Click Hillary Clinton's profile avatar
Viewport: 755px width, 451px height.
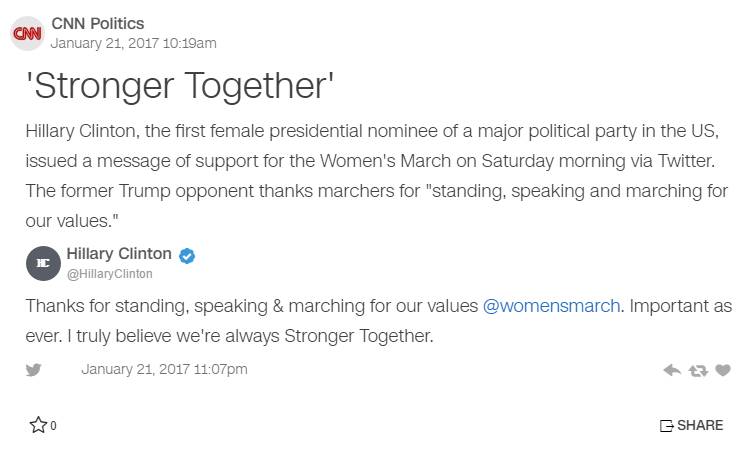coord(42,262)
